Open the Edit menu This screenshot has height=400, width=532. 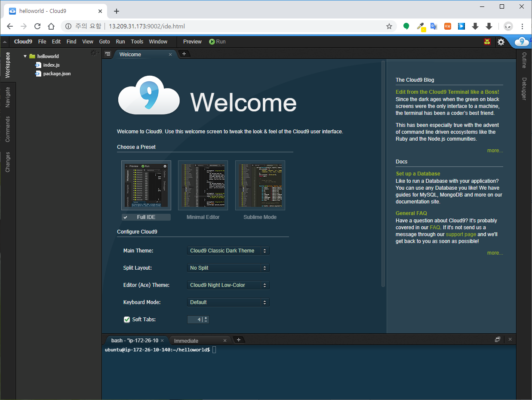pos(56,42)
